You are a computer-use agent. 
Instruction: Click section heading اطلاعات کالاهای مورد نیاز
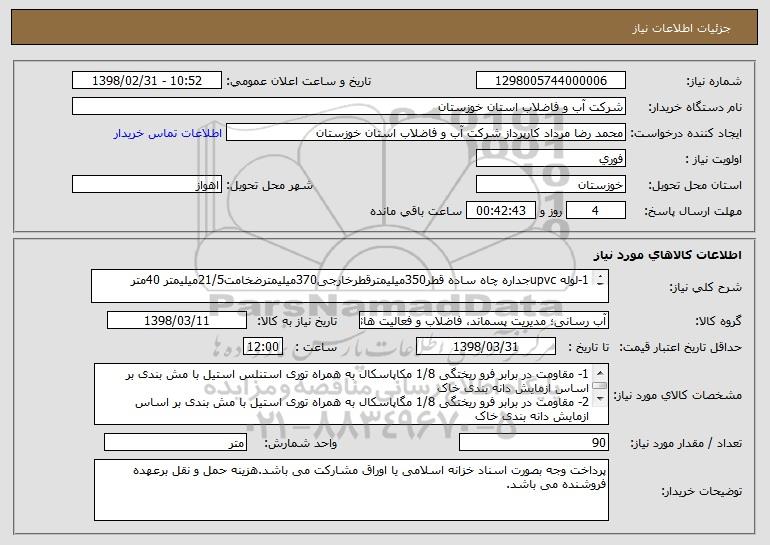click(667, 255)
